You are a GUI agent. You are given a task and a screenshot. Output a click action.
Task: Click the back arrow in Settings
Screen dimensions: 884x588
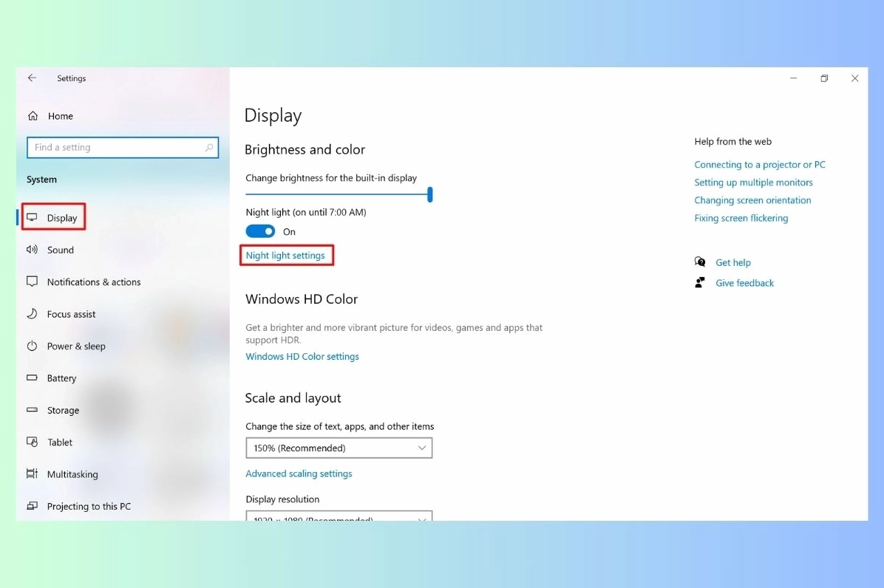(32, 78)
